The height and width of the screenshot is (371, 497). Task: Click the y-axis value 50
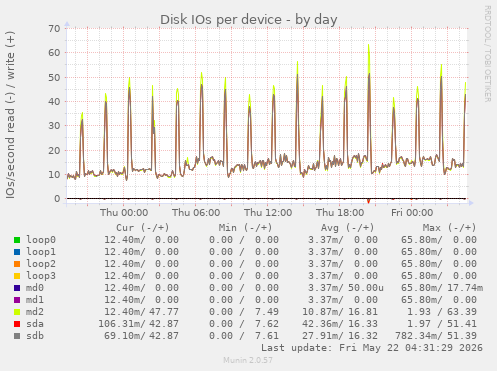pyautogui.click(x=54, y=77)
